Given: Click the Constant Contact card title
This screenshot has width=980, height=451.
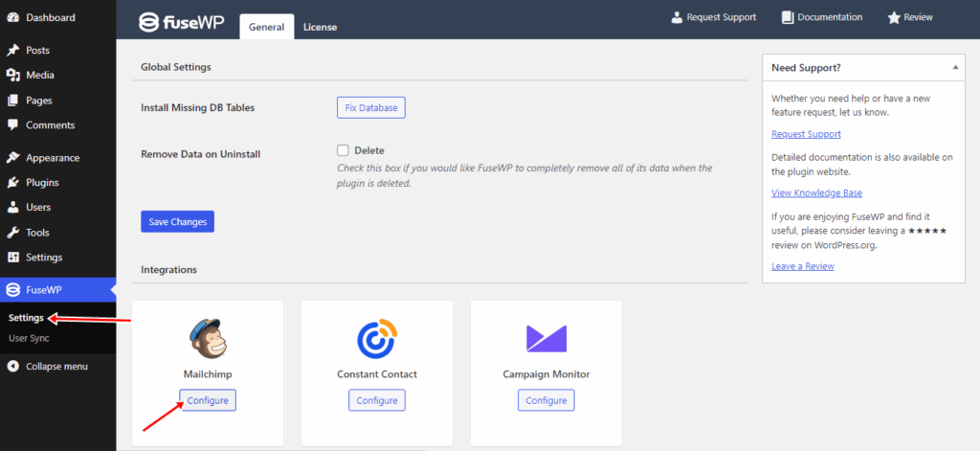Looking at the screenshot, I should 377,374.
